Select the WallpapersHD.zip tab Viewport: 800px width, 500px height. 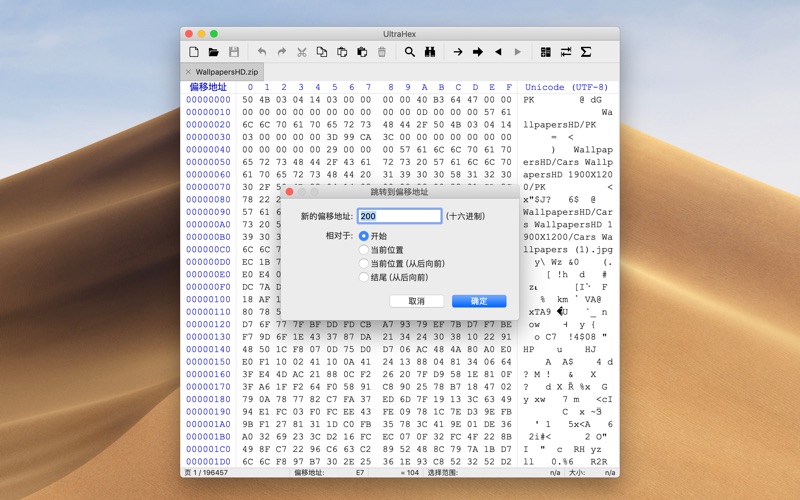click(222, 72)
